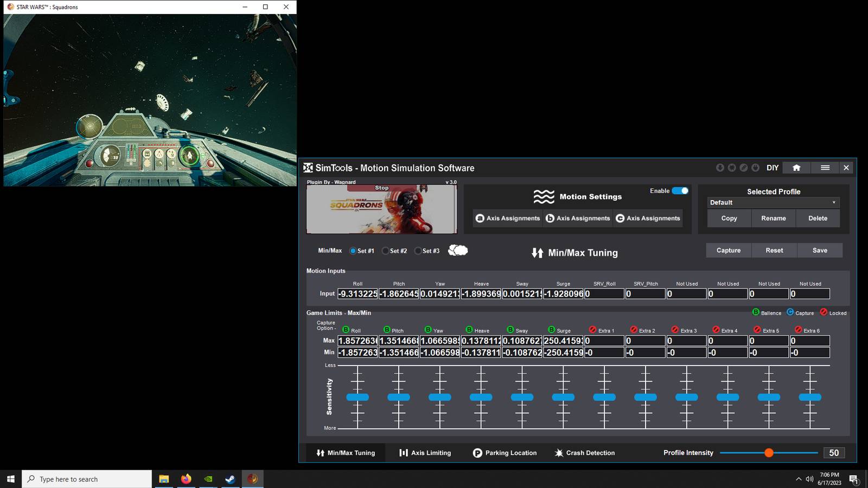Click the Squadrons plugin banner image
868x488 pixels.
381,209
